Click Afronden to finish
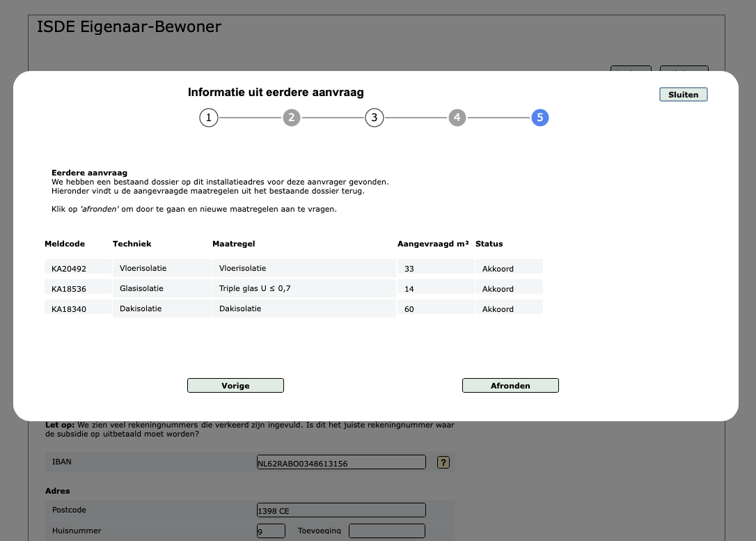This screenshot has width=756, height=541. tap(510, 386)
